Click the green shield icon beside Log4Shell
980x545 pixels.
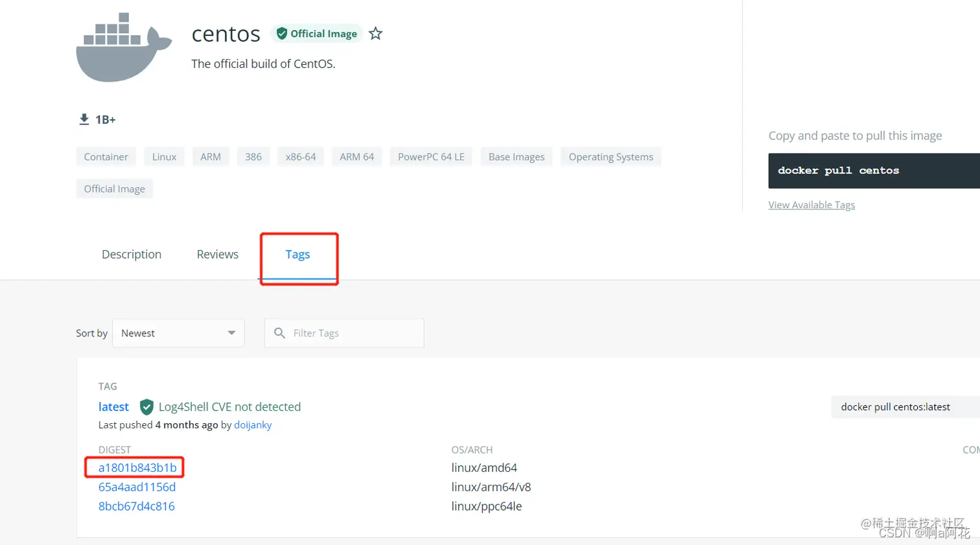pos(146,407)
